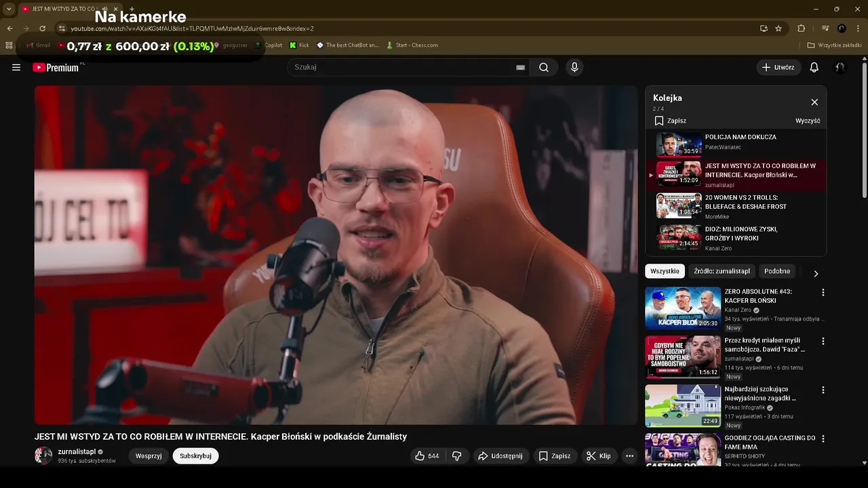
Task: Select the Podobne filter chip
Action: pyautogui.click(x=777, y=271)
